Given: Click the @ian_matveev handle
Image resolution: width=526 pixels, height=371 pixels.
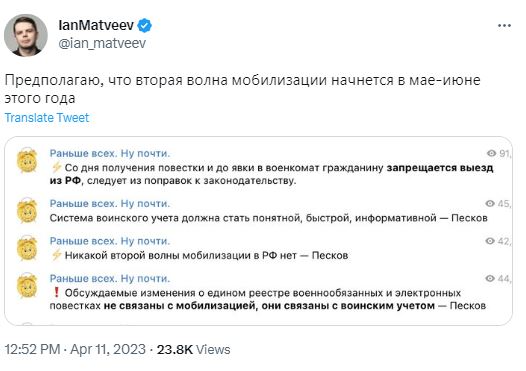Looking at the screenshot, I should pos(102,43).
